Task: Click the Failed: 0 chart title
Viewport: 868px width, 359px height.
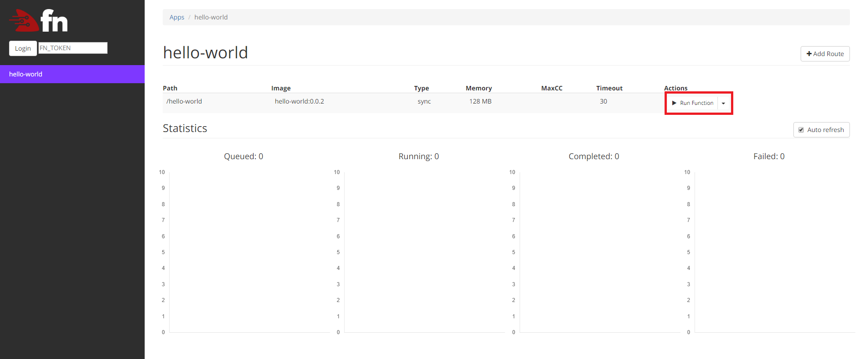Action: click(x=769, y=156)
